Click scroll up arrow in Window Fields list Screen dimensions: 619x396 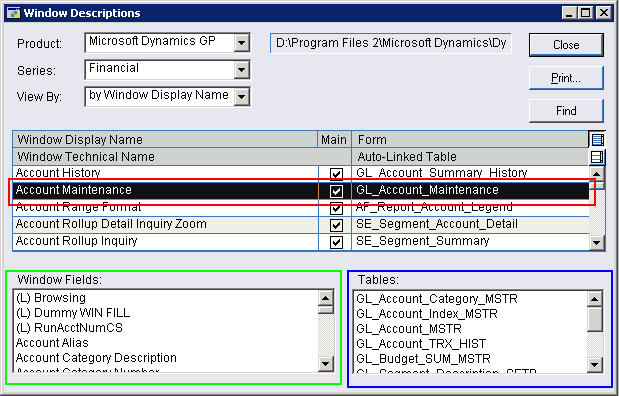coord(325,298)
